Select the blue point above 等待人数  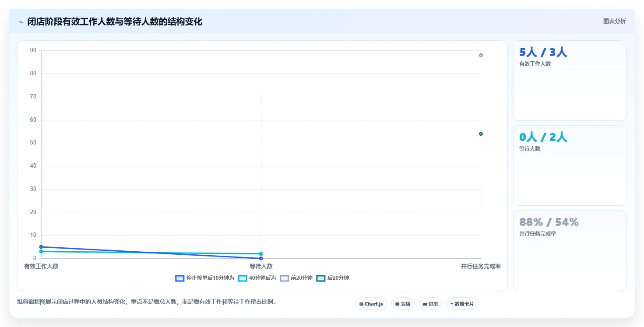point(261,258)
